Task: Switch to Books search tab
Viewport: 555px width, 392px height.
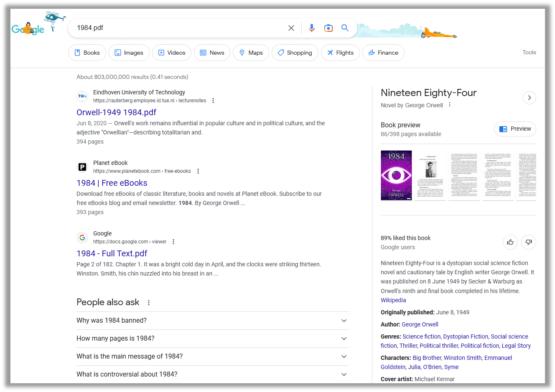Action: [87, 53]
